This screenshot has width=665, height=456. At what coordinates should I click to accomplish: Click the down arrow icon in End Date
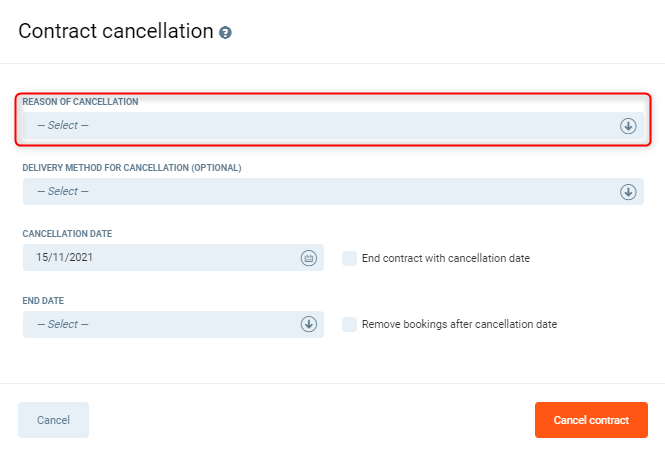309,324
